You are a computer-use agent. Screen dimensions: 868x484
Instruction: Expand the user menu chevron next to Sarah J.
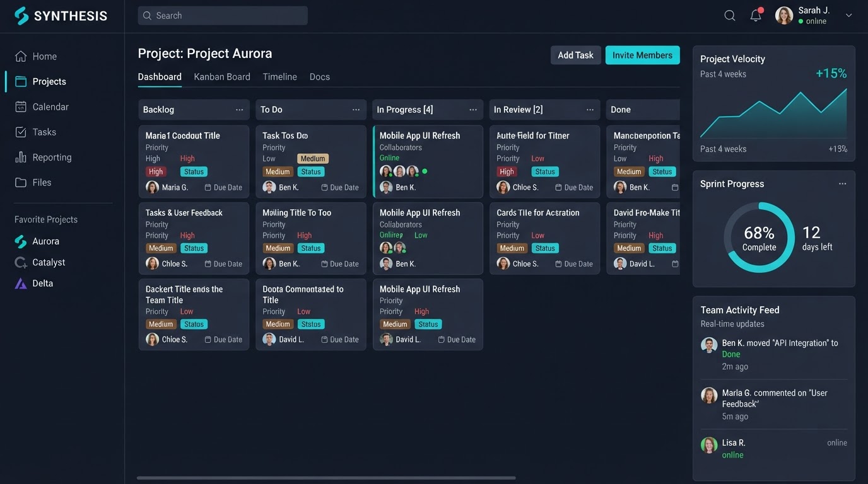[x=848, y=16]
